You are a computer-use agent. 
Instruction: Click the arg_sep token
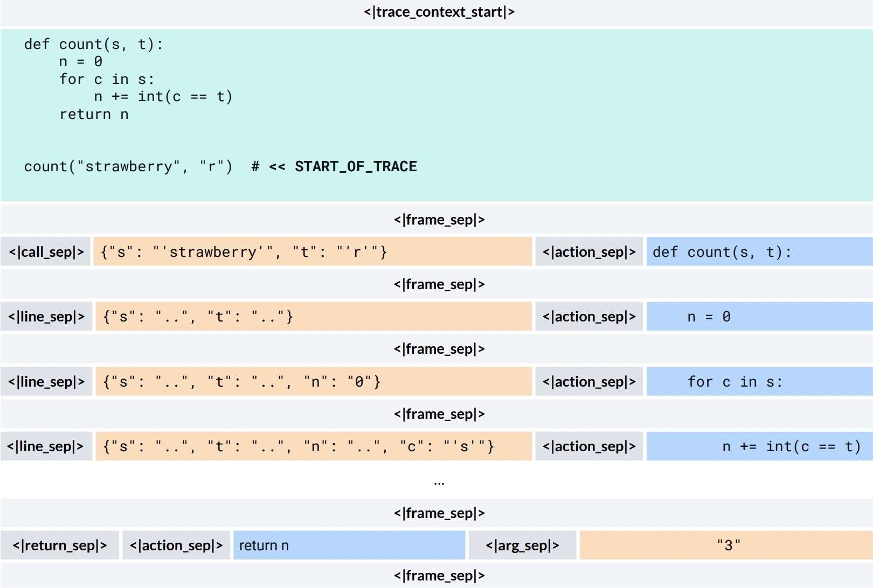pyautogui.click(x=522, y=545)
